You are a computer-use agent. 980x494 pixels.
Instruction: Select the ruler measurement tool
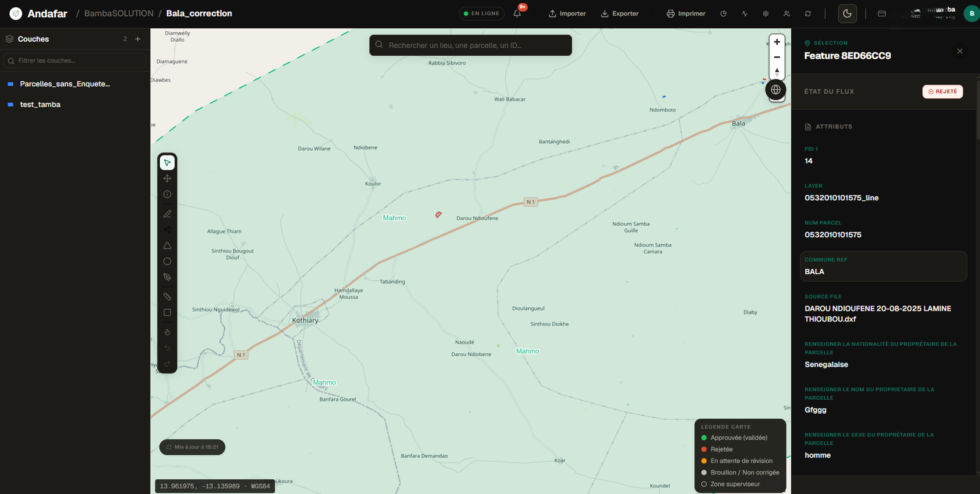click(x=167, y=297)
